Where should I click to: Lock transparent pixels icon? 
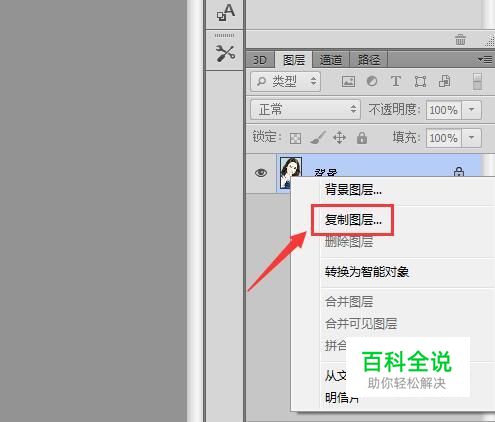(x=295, y=138)
